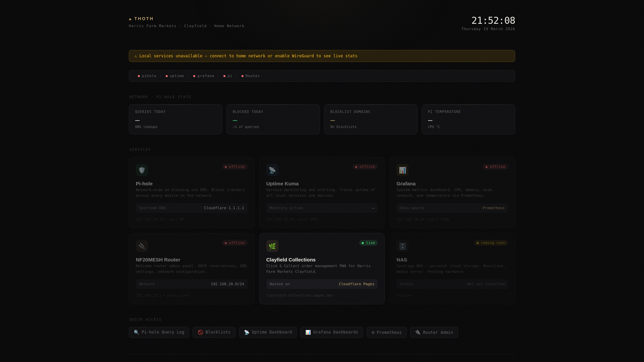Image resolution: width=644 pixels, height=362 pixels.
Task: Click the Local services unavailable warning text
Action: (248, 56)
